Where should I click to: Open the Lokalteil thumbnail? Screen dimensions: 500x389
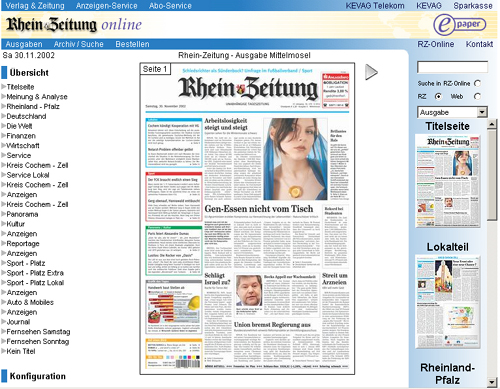448,302
